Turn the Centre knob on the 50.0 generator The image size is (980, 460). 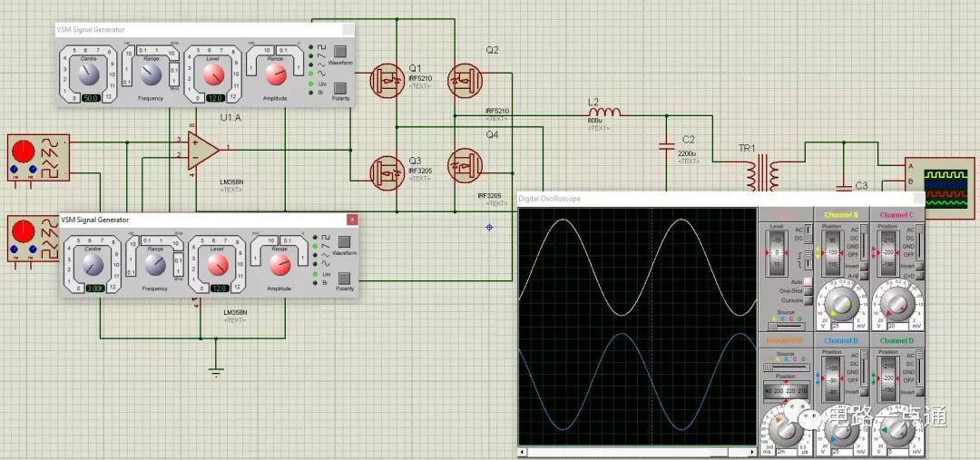(89, 75)
